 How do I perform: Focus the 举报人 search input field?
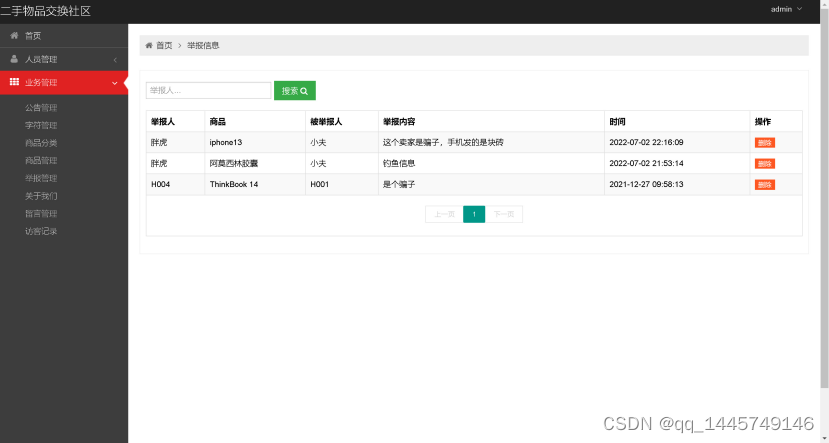(x=208, y=90)
